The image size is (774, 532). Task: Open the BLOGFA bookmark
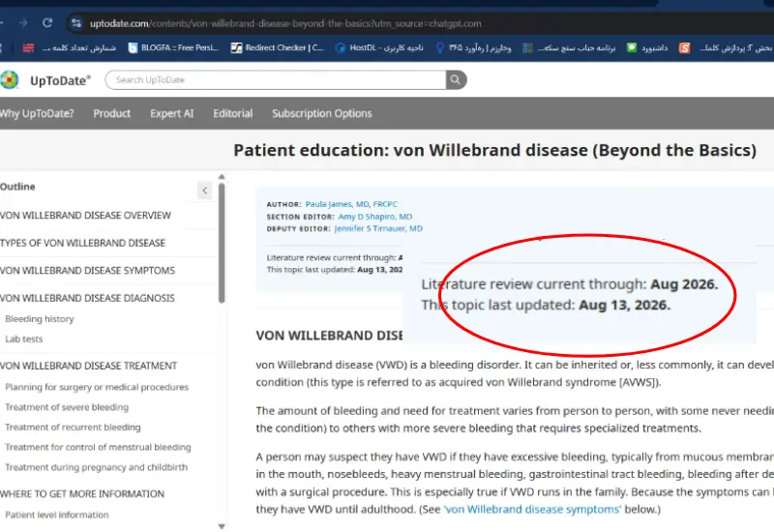(x=173, y=47)
